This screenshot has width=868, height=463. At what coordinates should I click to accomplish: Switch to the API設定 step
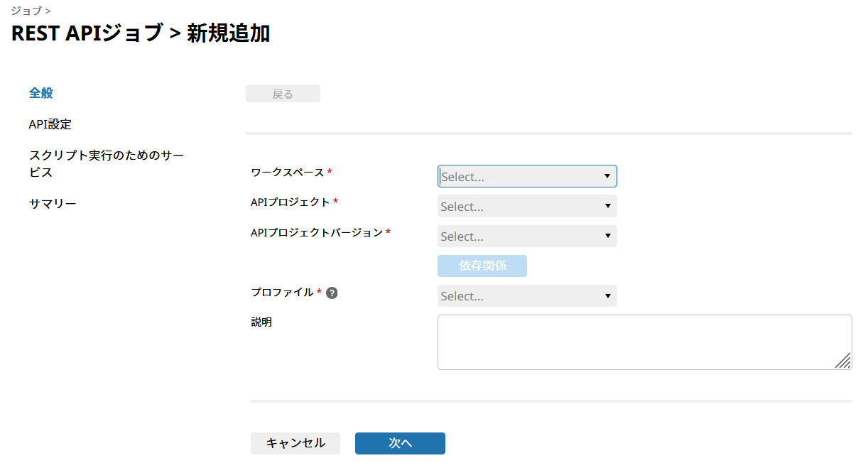point(49,124)
